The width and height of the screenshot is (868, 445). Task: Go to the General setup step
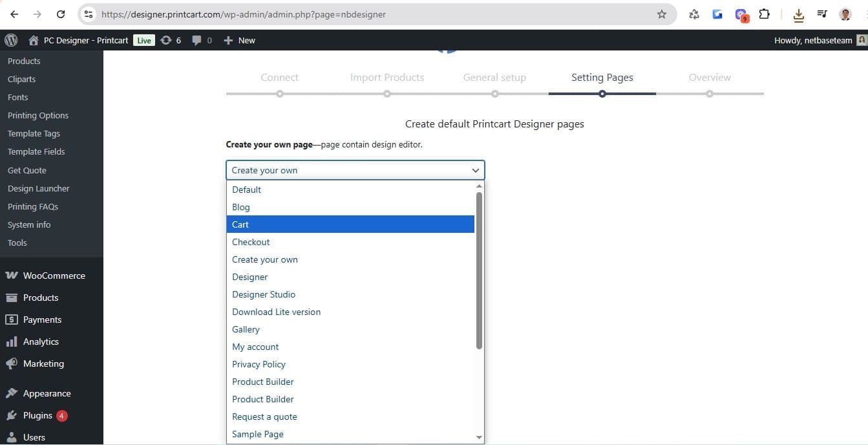(x=494, y=78)
